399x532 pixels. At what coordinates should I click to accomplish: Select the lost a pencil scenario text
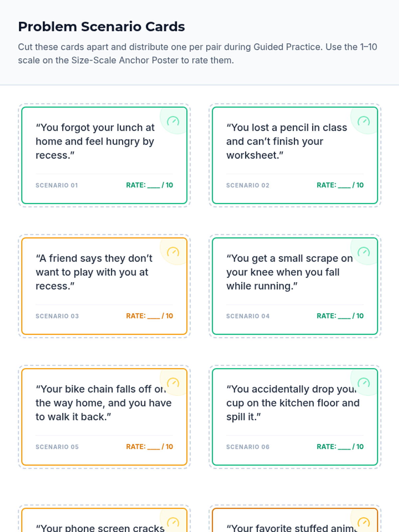coord(287,141)
